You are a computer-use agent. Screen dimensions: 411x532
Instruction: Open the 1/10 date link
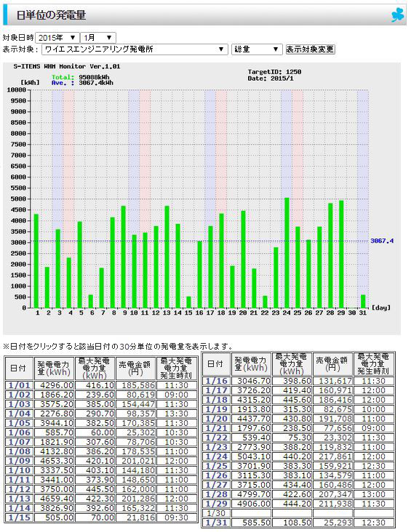click(x=20, y=470)
